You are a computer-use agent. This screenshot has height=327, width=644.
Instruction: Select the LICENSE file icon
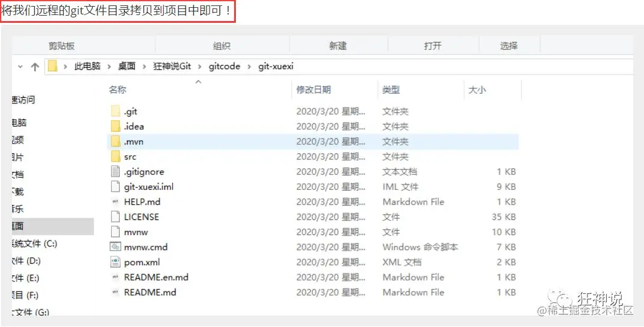(x=116, y=216)
